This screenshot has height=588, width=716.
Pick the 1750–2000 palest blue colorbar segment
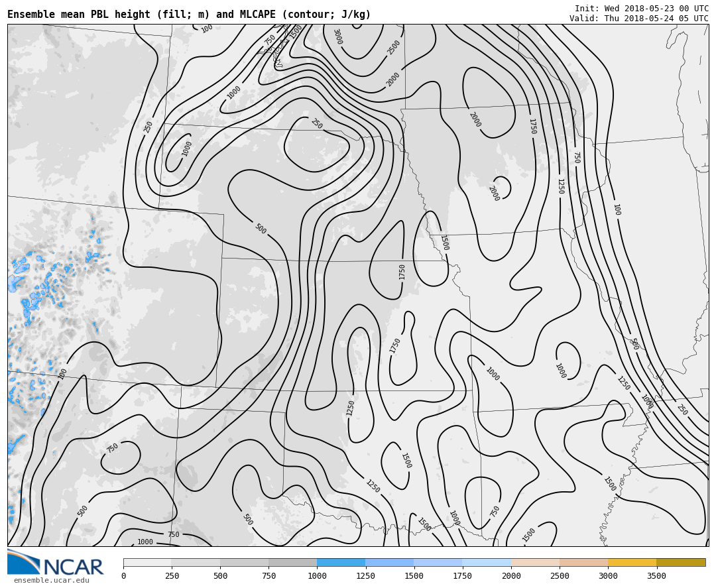pos(487,562)
